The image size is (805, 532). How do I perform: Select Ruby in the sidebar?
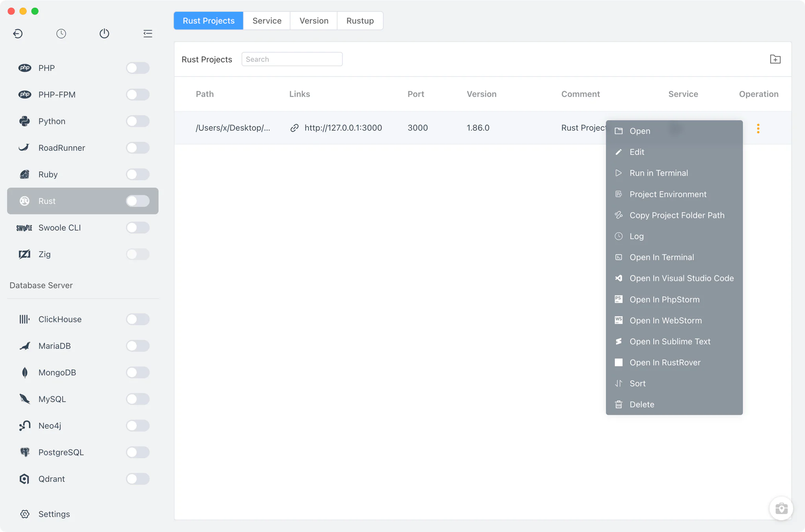(x=83, y=174)
